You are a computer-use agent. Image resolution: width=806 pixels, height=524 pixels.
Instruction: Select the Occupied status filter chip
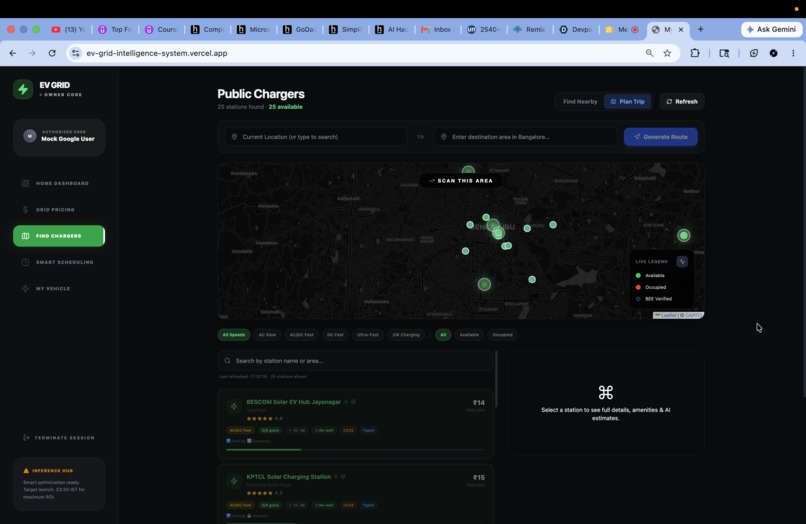pyautogui.click(x=502, y=335)
